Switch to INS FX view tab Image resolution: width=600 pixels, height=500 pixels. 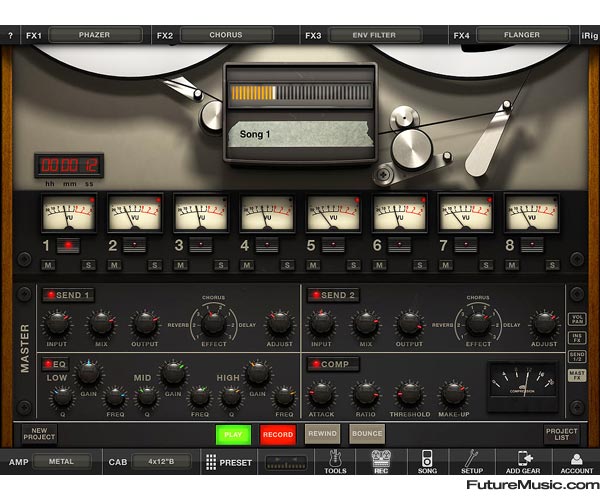coord(577,337)
